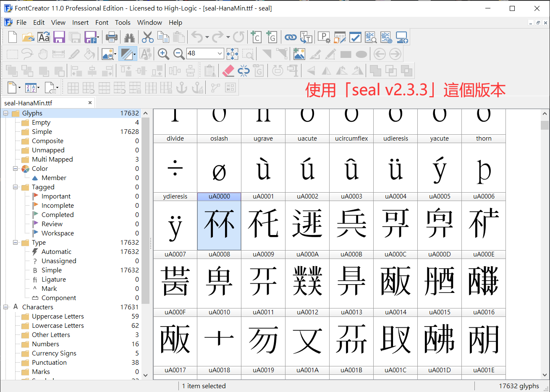Open Find with the binoculars icon
Image resolution: width=550 pixels, height=392 pixels.
click(x=129, y=37)
